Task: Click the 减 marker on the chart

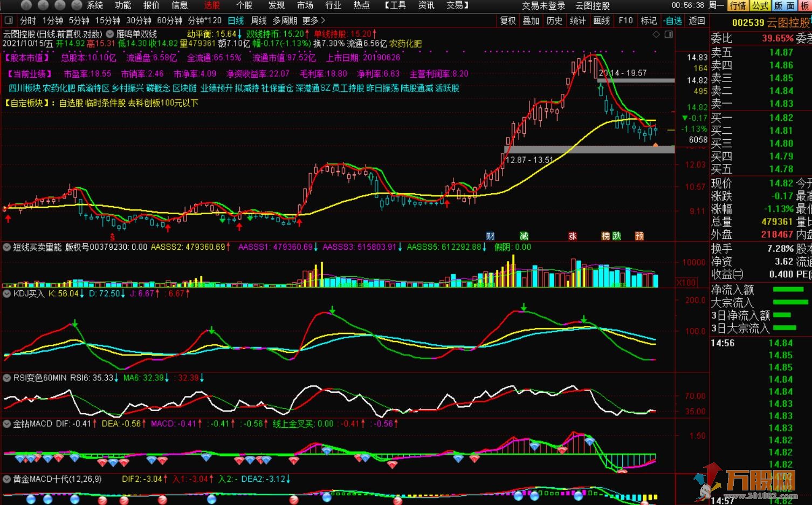Action: [524, 236]
